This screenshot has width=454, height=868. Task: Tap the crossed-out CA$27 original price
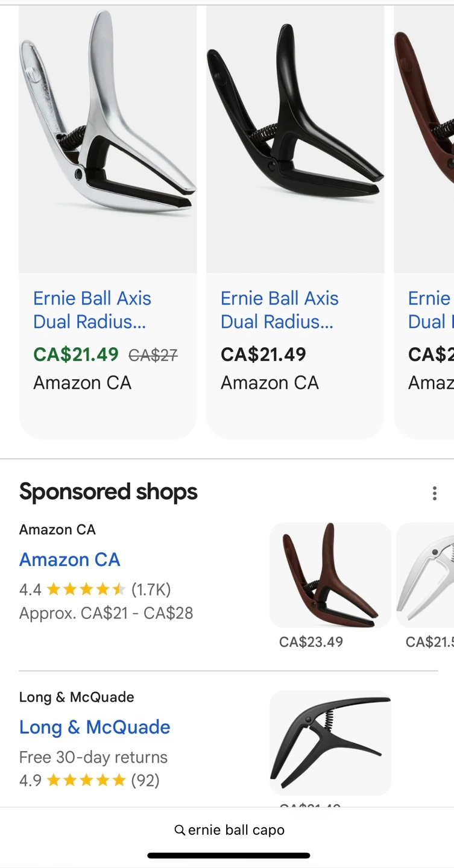153,355
